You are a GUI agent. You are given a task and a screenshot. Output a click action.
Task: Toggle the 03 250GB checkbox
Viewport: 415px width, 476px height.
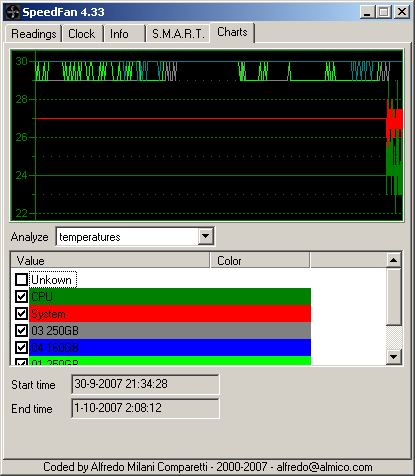[22, 330]
